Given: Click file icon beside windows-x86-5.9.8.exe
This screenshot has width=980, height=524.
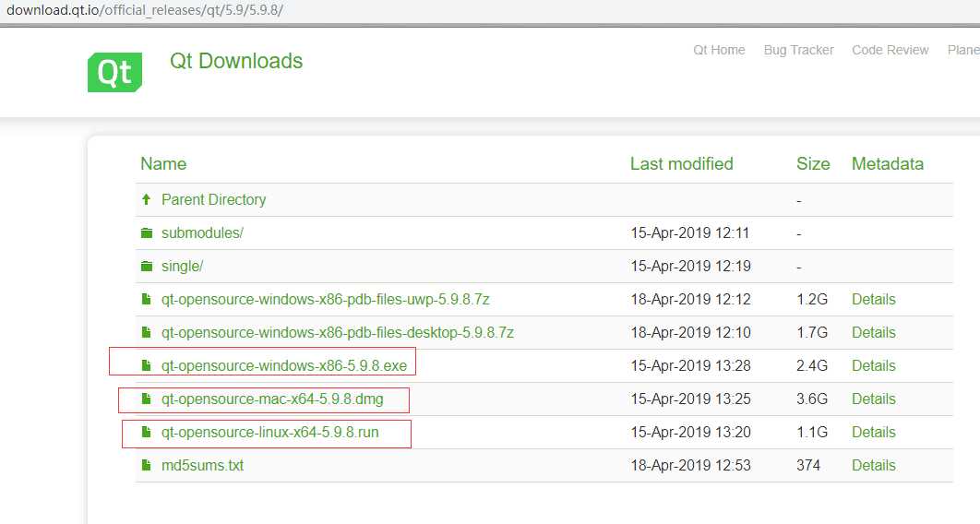Looking at the screenshot, I should [x=146, y=365].
